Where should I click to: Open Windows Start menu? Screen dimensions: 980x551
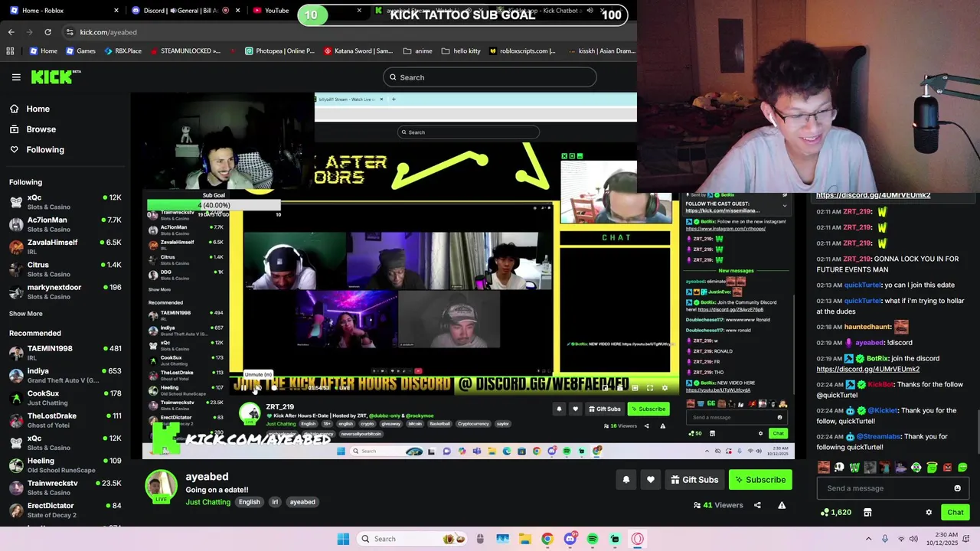point(343,539)
